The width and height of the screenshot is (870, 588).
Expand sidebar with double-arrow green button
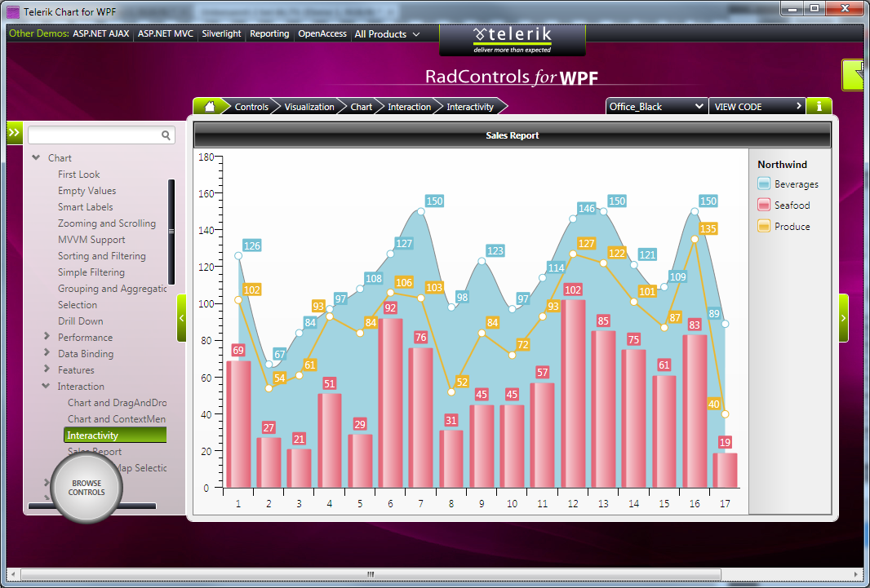14,133
